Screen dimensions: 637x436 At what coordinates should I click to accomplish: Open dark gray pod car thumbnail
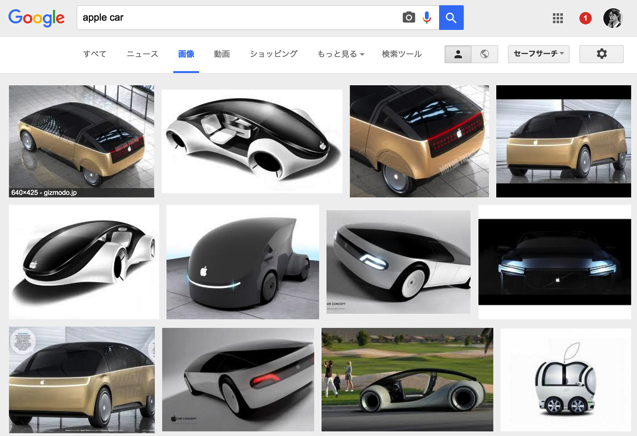(243, 262)
